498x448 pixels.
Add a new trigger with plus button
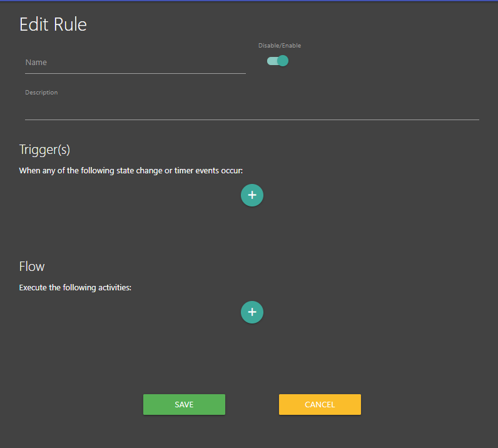[252, 195]
